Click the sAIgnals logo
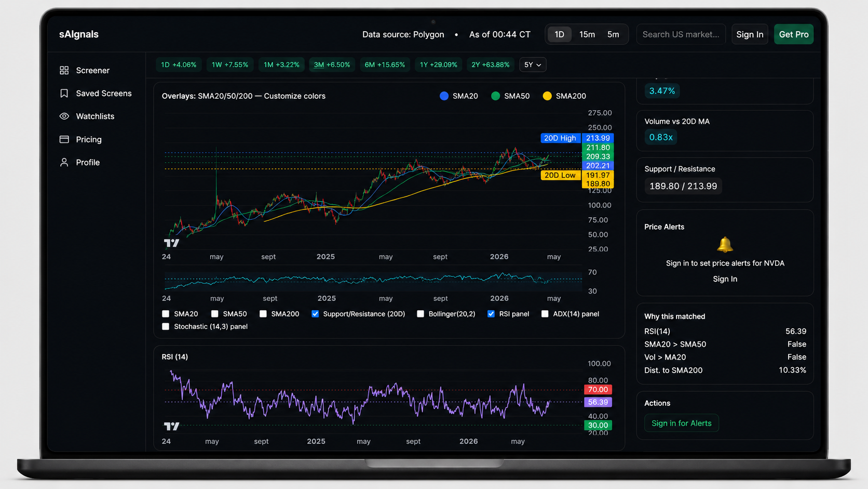868x489 pixels. (x=79, y=34)
